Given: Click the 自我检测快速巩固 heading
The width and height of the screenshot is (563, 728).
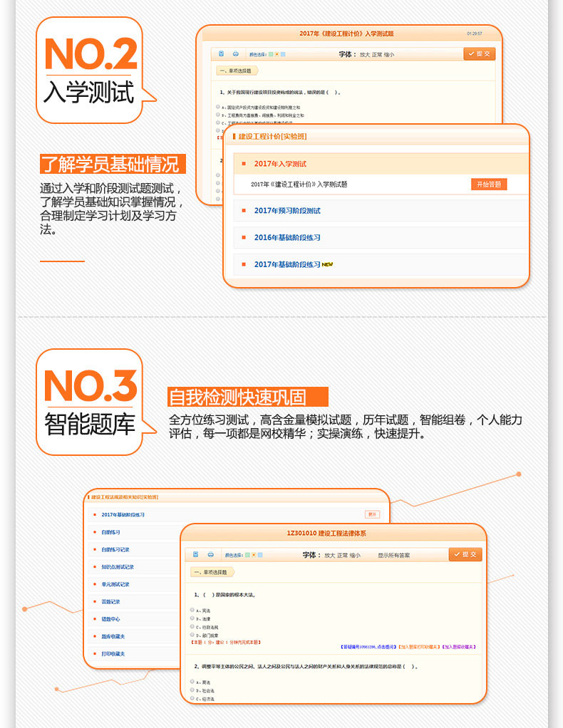Looking at the screenshot, I should coord(247,397).
